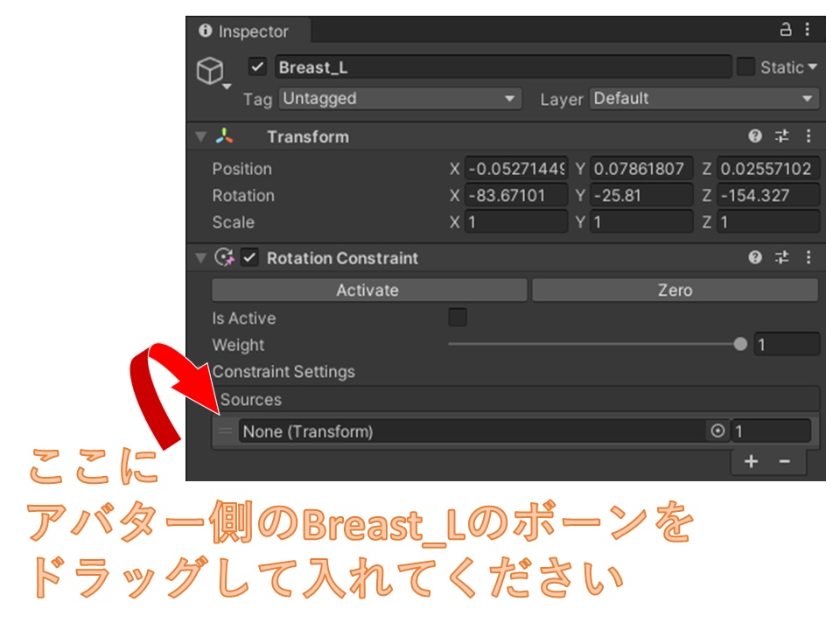840x630 pixels.
Task: Click Scale Y field
Action: click(x=641, y=221)
